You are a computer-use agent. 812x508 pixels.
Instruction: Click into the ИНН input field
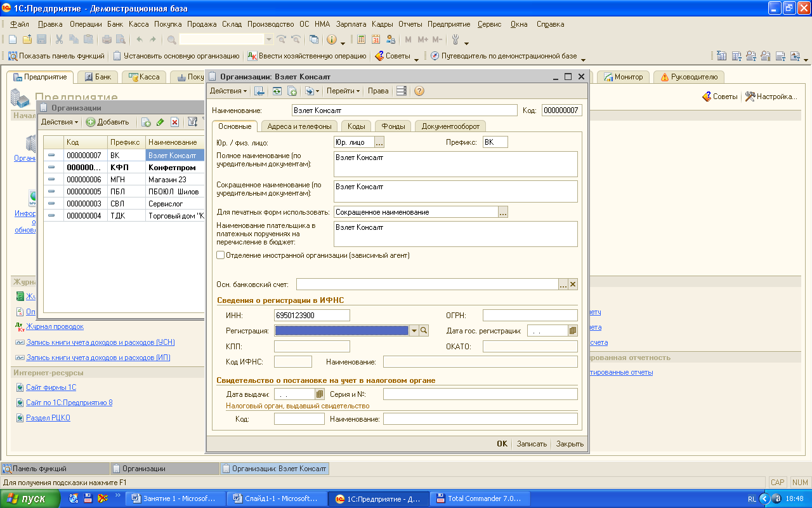(312, 315)
